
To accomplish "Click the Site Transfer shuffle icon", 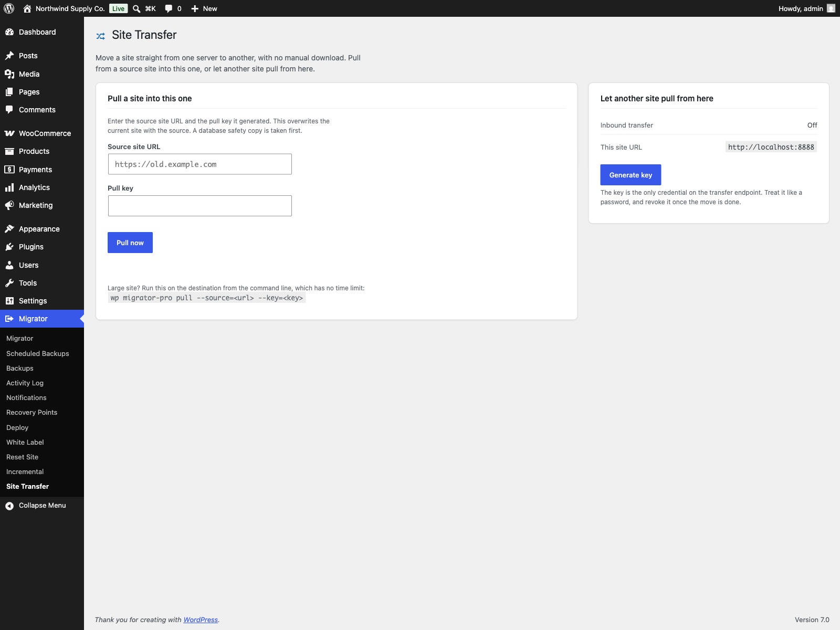I will [x=101, y=36].
